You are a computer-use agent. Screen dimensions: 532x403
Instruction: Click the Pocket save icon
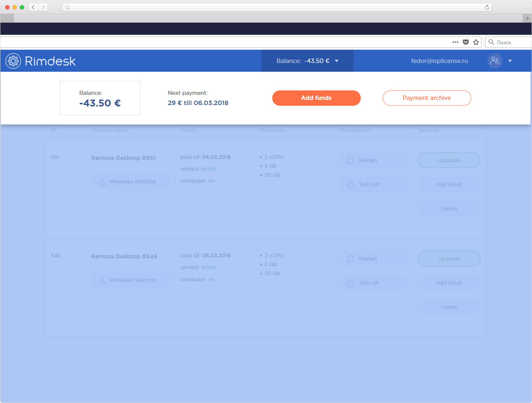click(x=466, y=42)
